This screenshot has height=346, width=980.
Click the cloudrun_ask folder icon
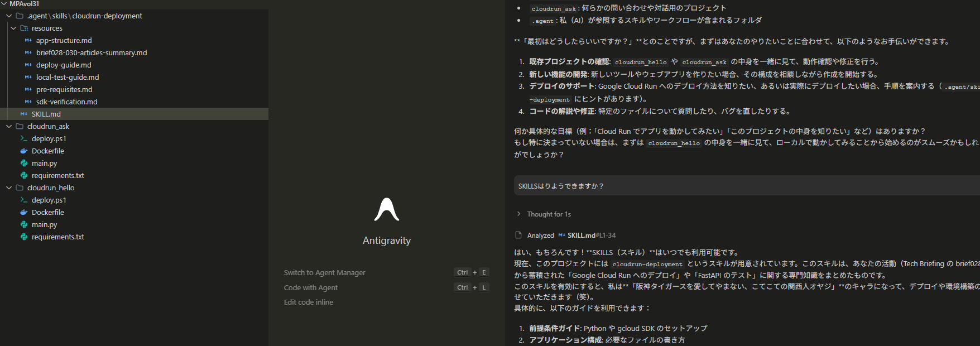pyautogui.click(x=20, y=127)
